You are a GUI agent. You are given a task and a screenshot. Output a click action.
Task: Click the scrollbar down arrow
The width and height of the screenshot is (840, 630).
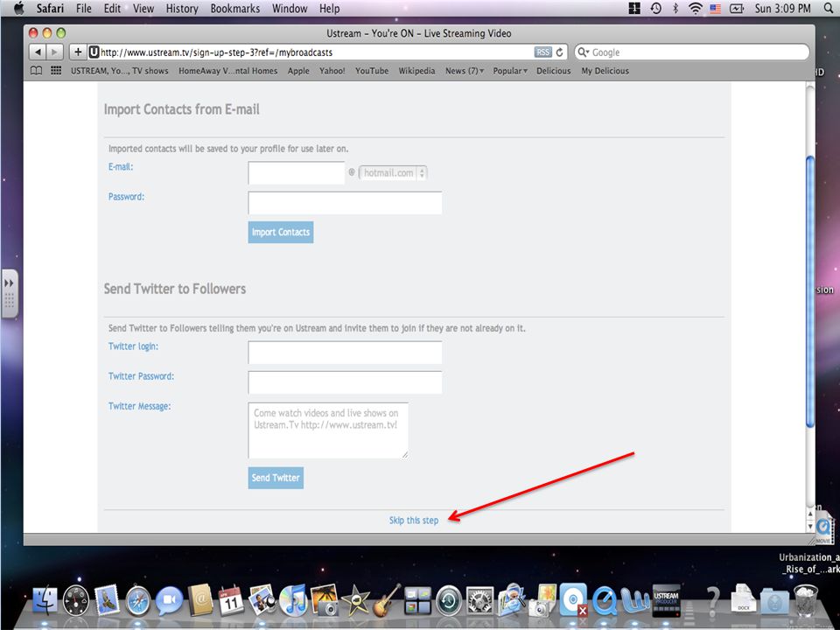click(810, 526)
